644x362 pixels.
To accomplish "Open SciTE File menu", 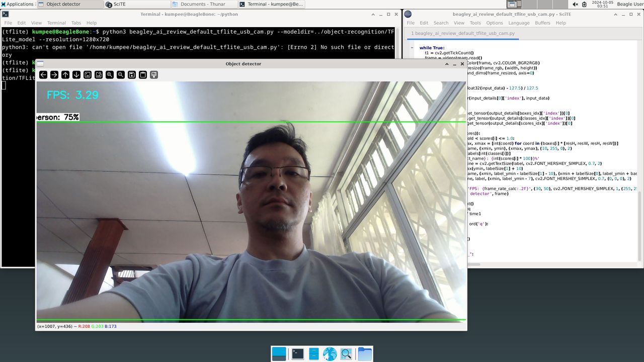I will (411, 23).
